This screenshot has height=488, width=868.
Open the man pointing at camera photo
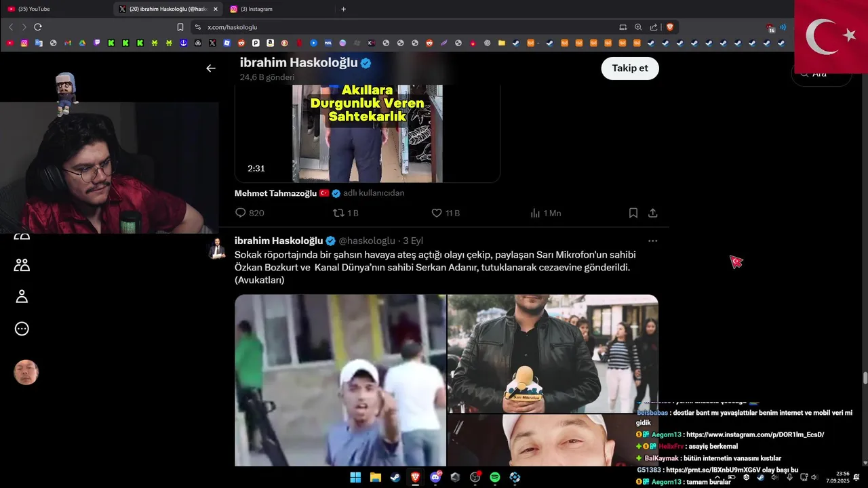click(340, 380)
